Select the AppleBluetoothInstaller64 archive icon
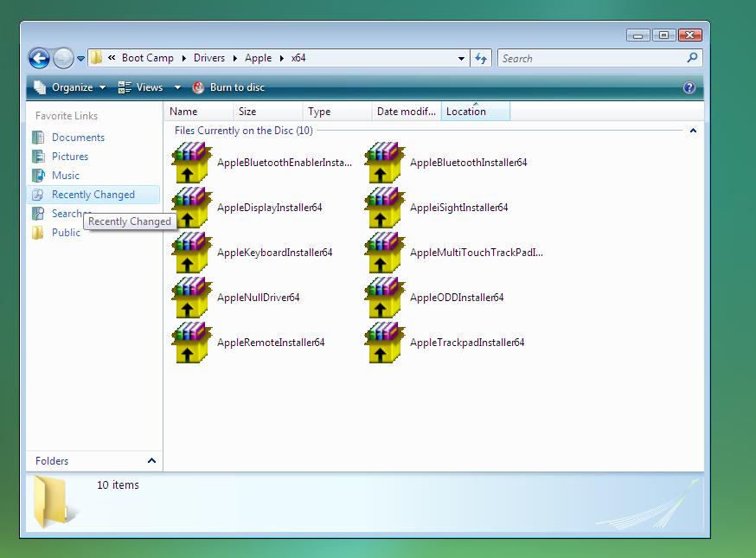The image size is (756, 558). pos(384,163)
